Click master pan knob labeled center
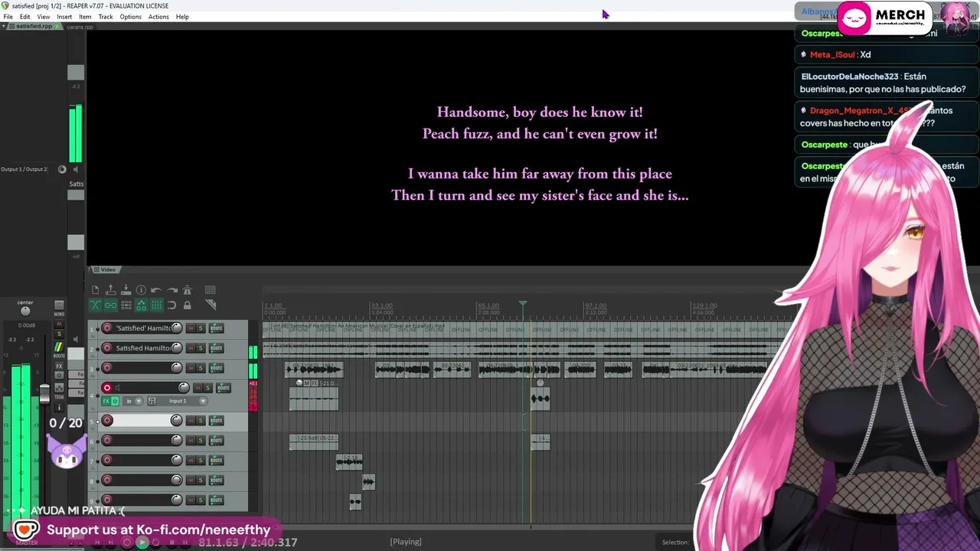The image size is (980, 551). pyautogui.click(x=25, y=311)
